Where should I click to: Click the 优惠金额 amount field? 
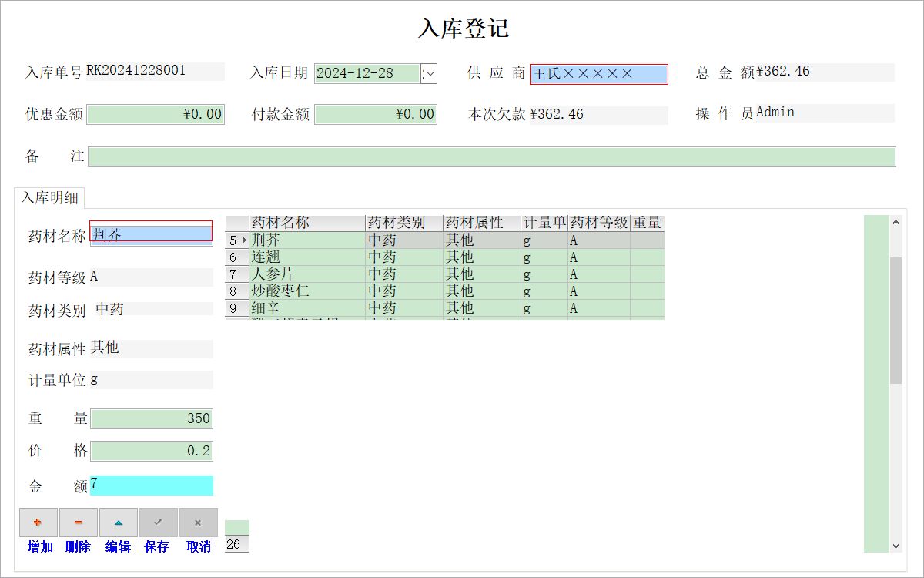click(x=156, y=114)
